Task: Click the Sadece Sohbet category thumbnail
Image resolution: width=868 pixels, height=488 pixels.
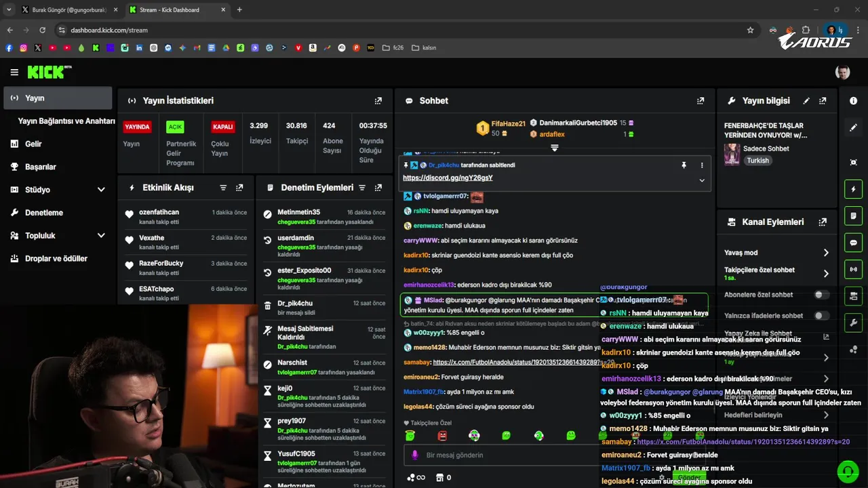Action: point(732,155)
